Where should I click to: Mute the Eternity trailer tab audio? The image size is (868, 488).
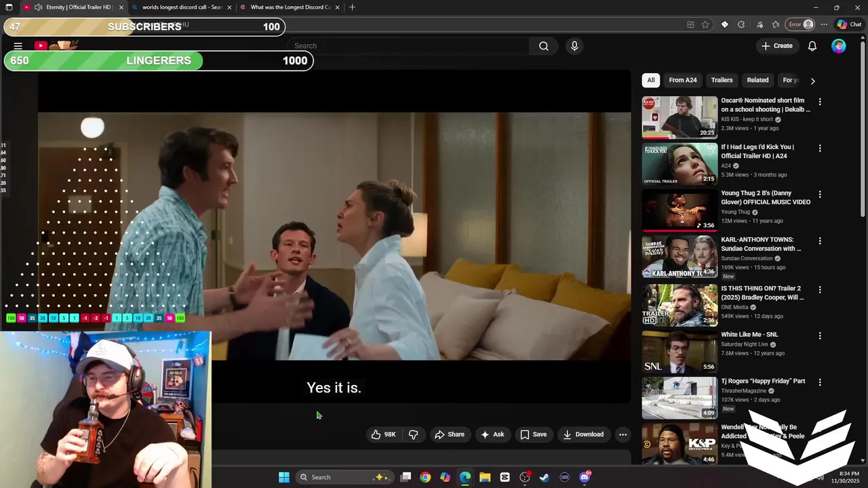click(38, 7)
